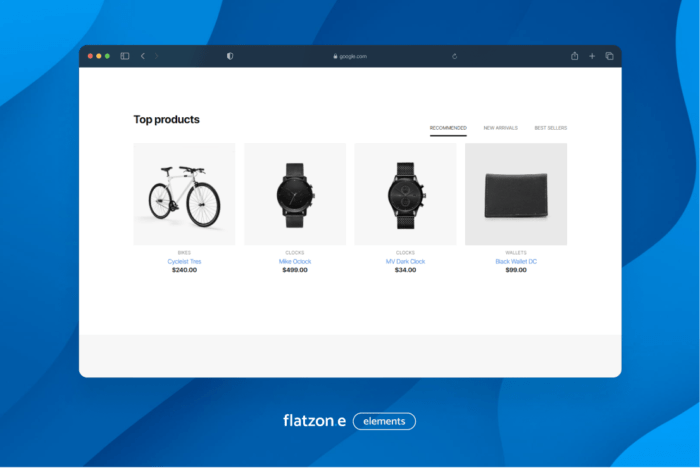Select the Recommended tab
Image resolution: width=700 pixels, height=468 pixels.
click(448, 128)
